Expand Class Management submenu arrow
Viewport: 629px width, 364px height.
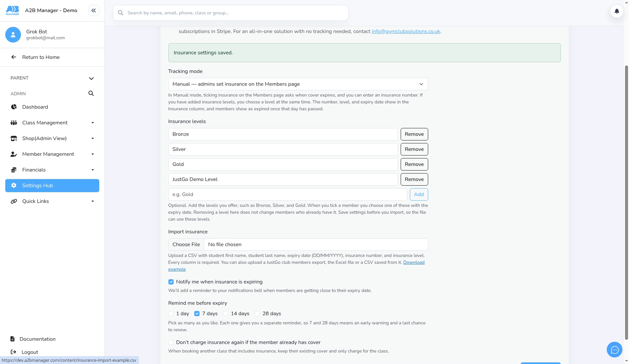(x=93, y=123)
